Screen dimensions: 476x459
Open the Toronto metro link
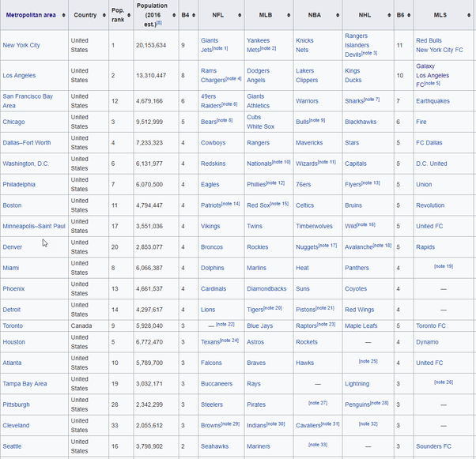pos(13,325)
